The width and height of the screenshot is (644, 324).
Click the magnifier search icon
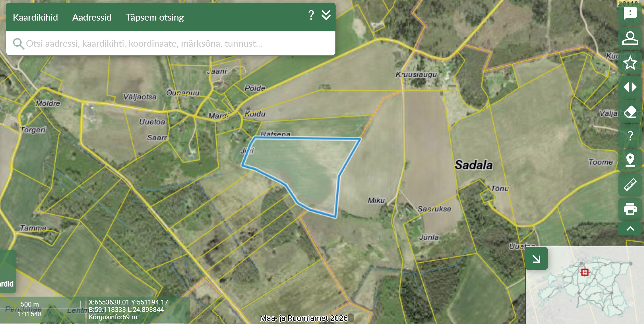18,43
